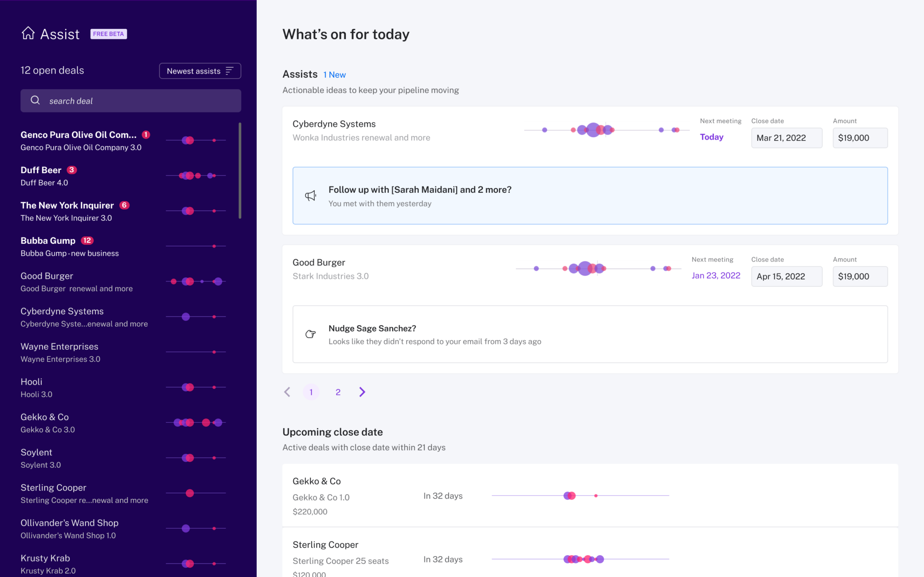This screenshot has width=924, height=577.
Task: Click the 1 New link next to Assists
Action: pyautogui.click(x=334, y=74)
